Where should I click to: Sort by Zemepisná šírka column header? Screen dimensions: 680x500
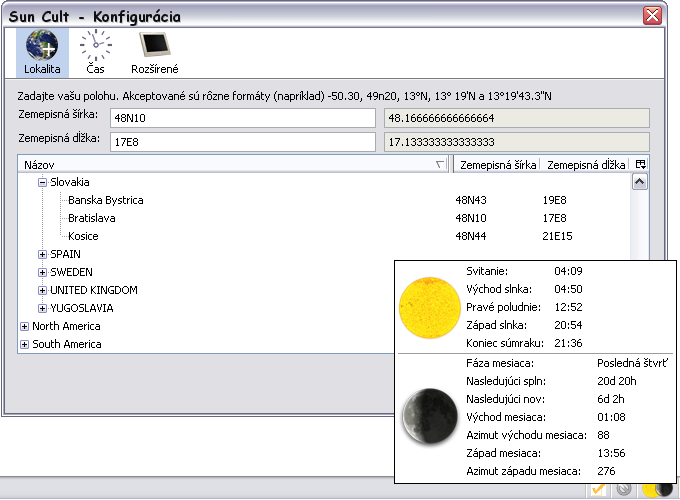(497, 165)
